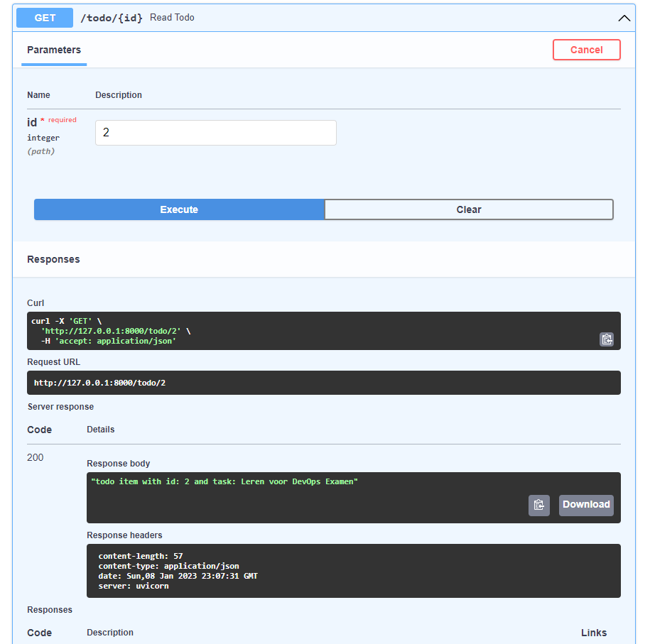Viewport: 650px width, 644px height.
Task: Click the Read Todo summary label
Action: click(x=172, y=17)
